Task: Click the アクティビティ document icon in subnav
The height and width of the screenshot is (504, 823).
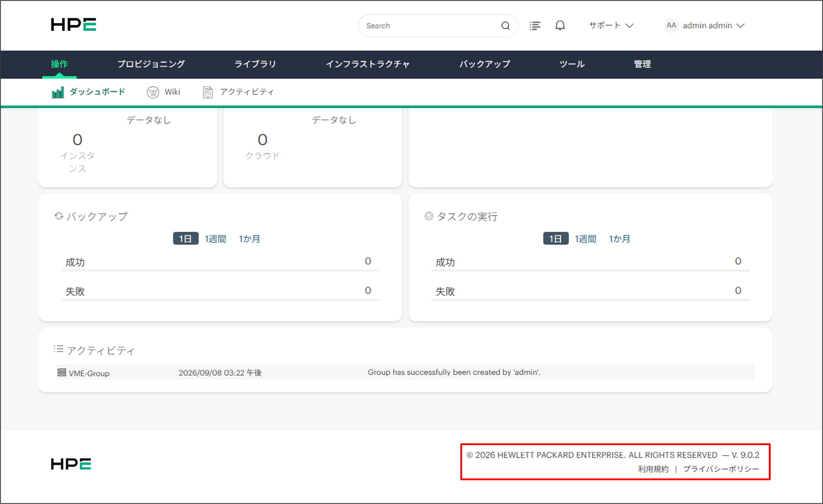Action: (208, 92)
